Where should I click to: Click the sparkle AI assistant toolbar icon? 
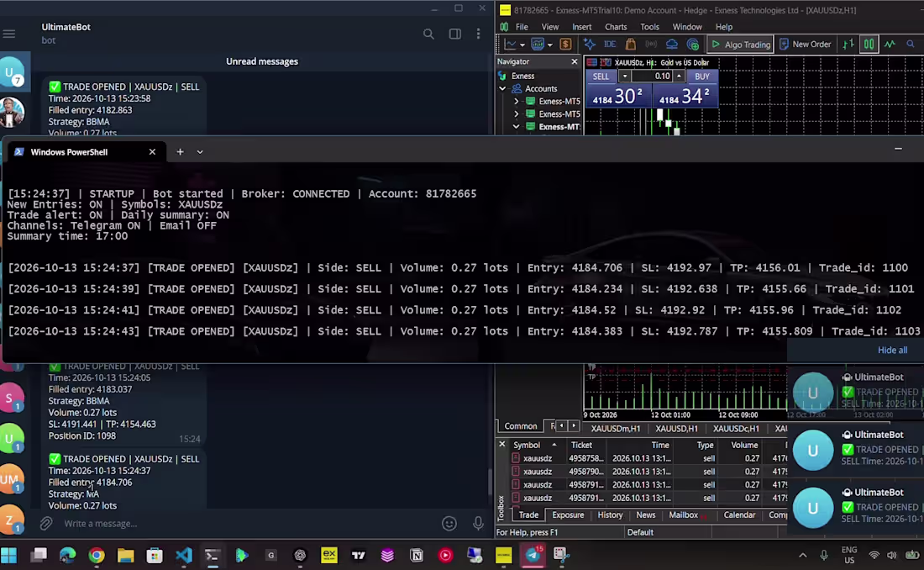click(x=590, y=45)
